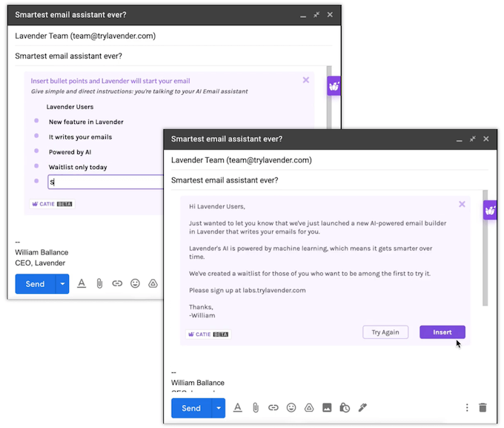Insert Google Drive file in back window
Image resolution: width=504 pixels, height=428 pixels.
click(x=153, y=283)
